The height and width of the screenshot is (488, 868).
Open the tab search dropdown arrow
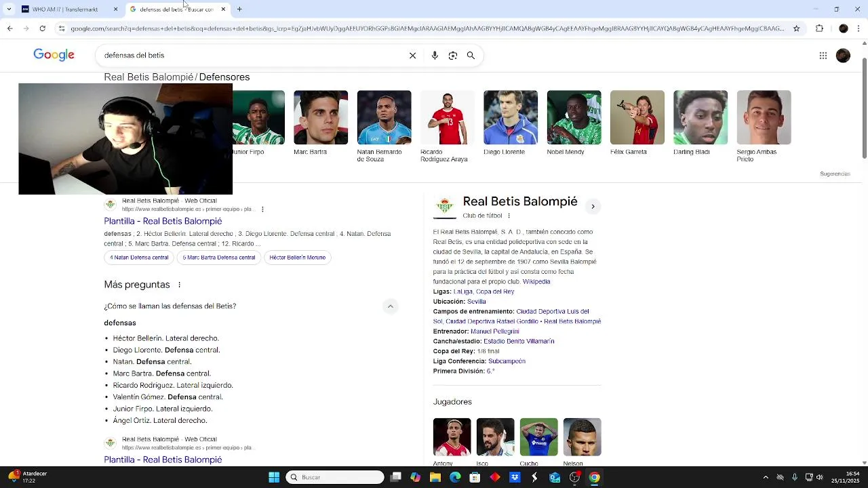pos(9,9)
